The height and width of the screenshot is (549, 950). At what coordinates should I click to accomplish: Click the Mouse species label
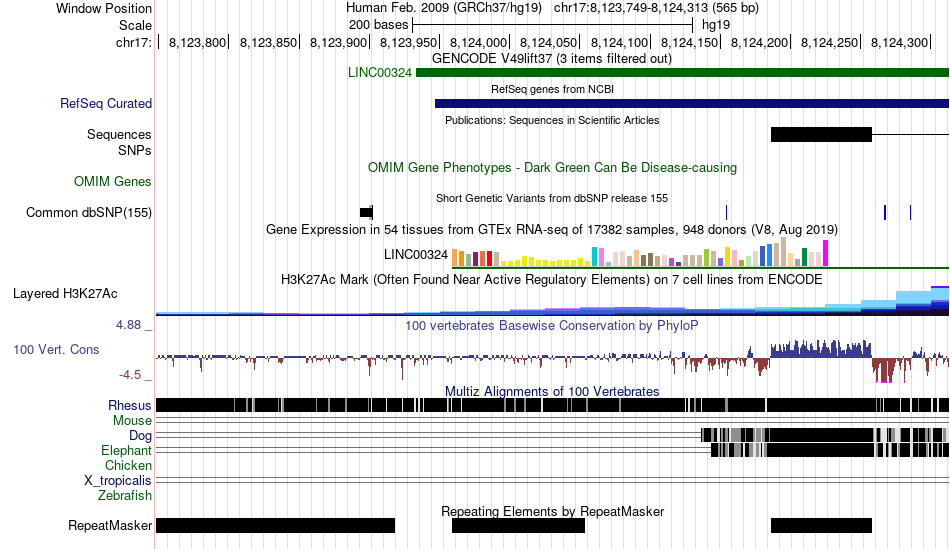[x=132, y=421]
